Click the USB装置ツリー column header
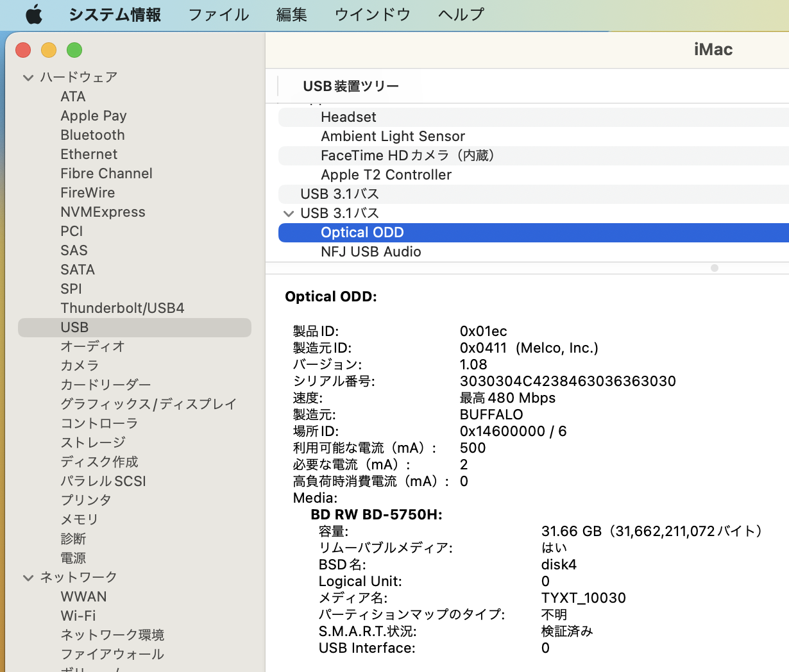This screenshot has height=672, width=789. coord(351,86)
